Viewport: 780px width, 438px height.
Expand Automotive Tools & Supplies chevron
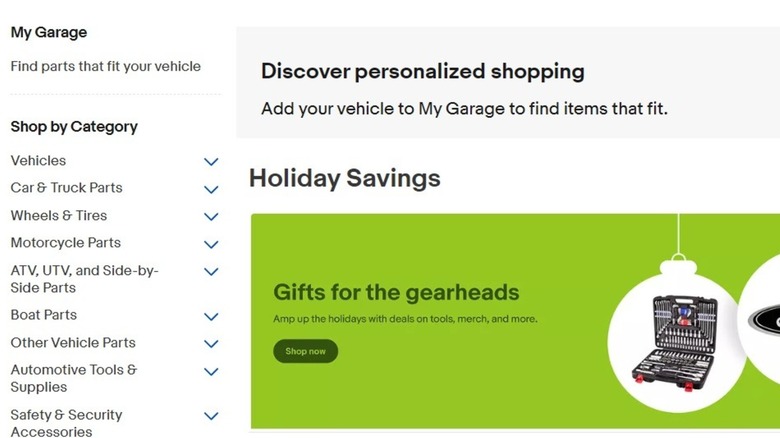pos(211,371)
